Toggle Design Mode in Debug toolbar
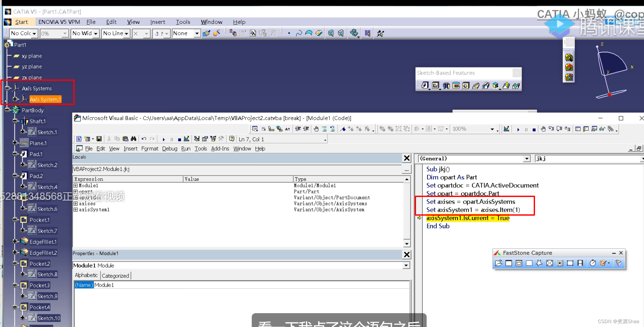This screenshot has height=327, width=644. click(x=506, y=129)
